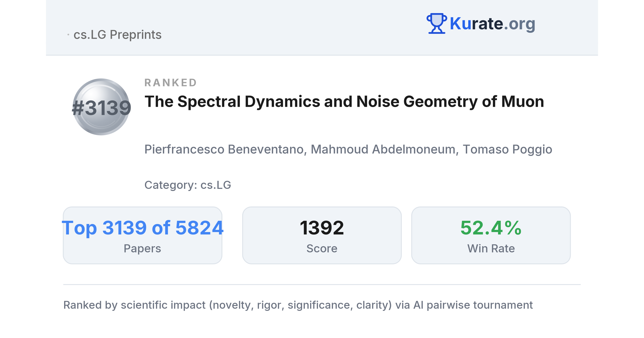This screenshot has width=644, height=338.
Task: Click the Category: cs.LG text
Action: [x=188, y=185]
